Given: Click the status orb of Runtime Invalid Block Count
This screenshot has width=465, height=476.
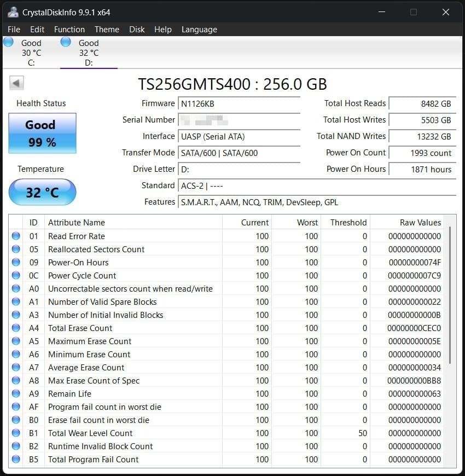Looking at the screenshot, I should pyautogui.click(x=16, y=446).
